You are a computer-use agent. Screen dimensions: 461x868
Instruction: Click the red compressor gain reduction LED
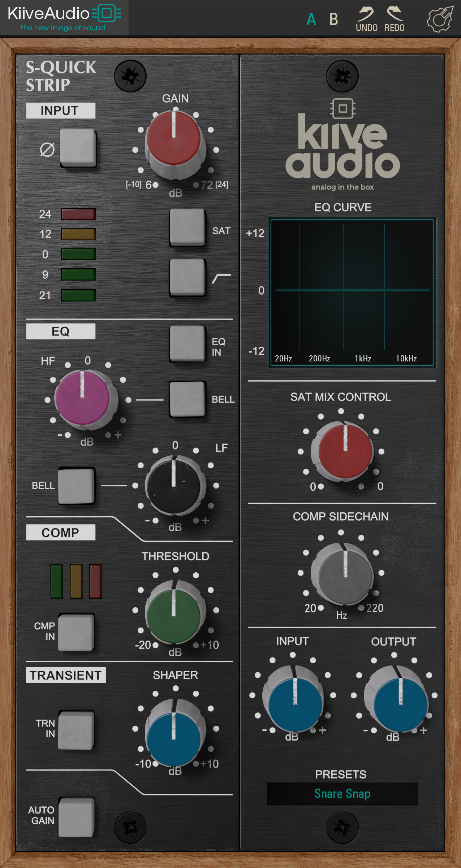tap(95, 581)
